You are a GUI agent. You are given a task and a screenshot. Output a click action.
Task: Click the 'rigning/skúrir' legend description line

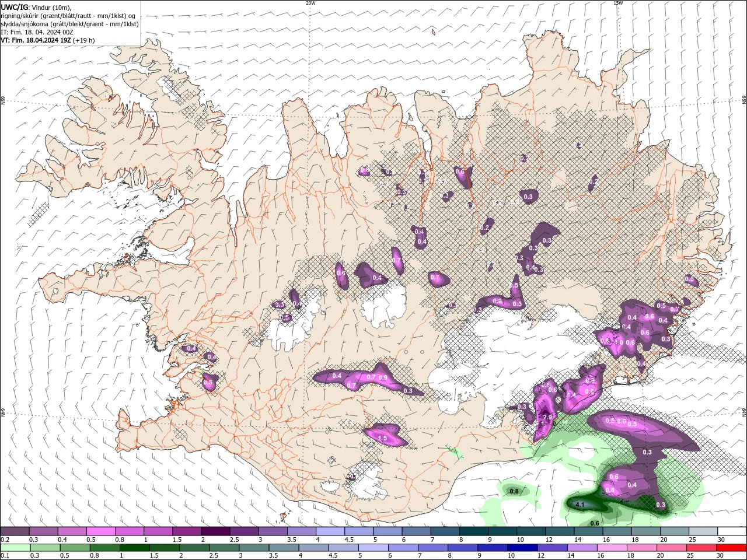coord(68,15)
